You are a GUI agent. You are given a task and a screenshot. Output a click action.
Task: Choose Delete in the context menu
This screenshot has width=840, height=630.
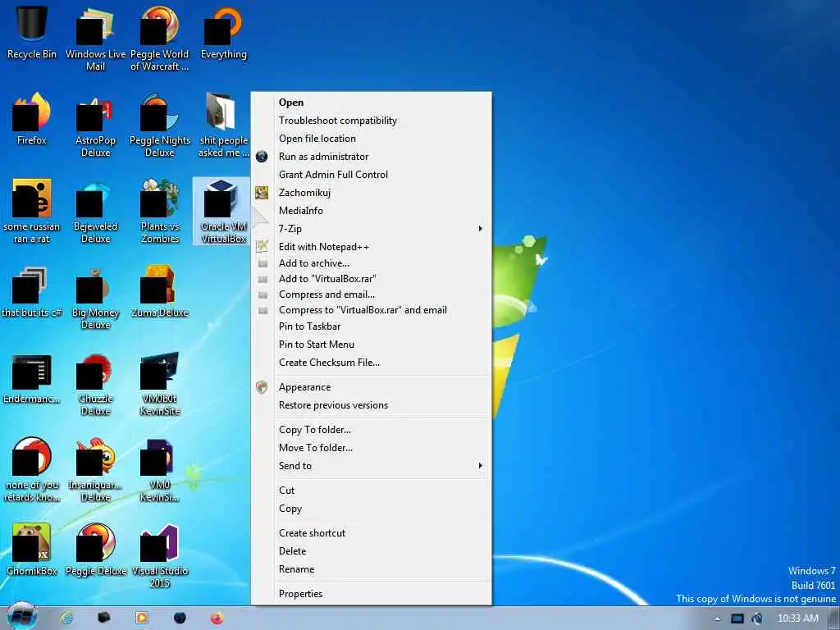pyautogui.click(x=372, y=551)
